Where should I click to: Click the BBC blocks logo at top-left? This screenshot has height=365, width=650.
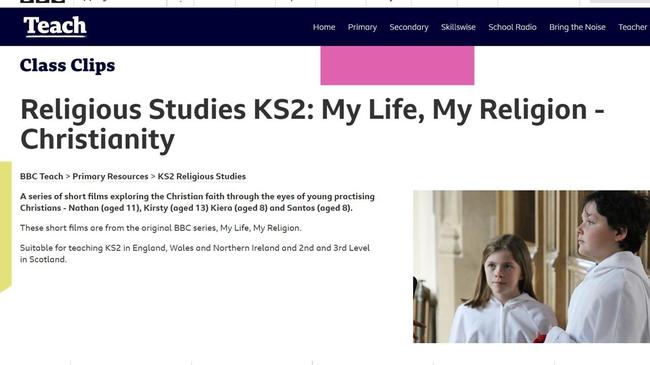42,1
